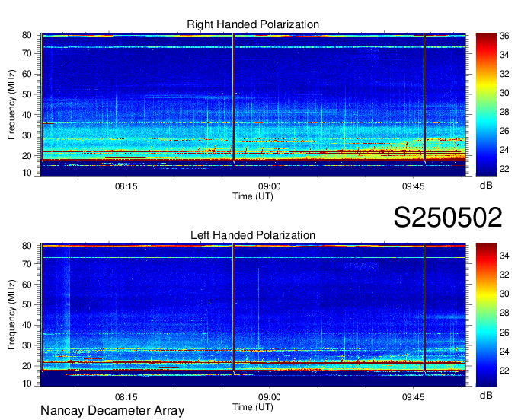The image size is (518, 420).
Task: Click the 09:00 tick label under bottom plot
Action: point(269,397)
